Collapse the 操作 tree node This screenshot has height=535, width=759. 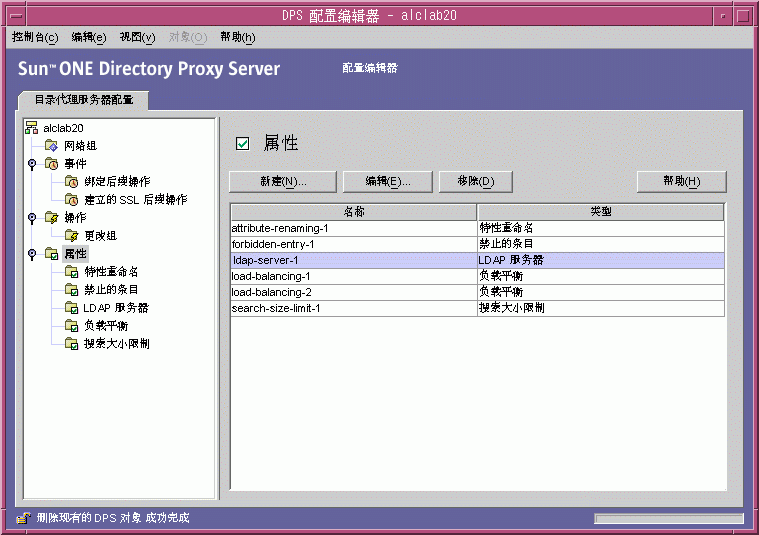(32, 218)
